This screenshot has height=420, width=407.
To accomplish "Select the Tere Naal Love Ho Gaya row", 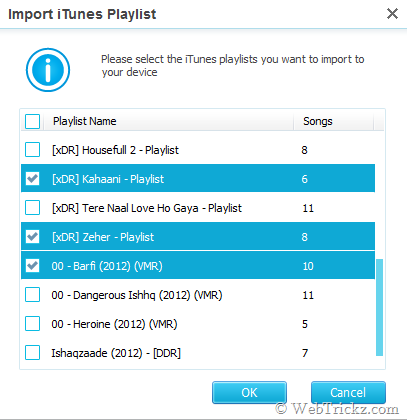I will tap(198, 208).
